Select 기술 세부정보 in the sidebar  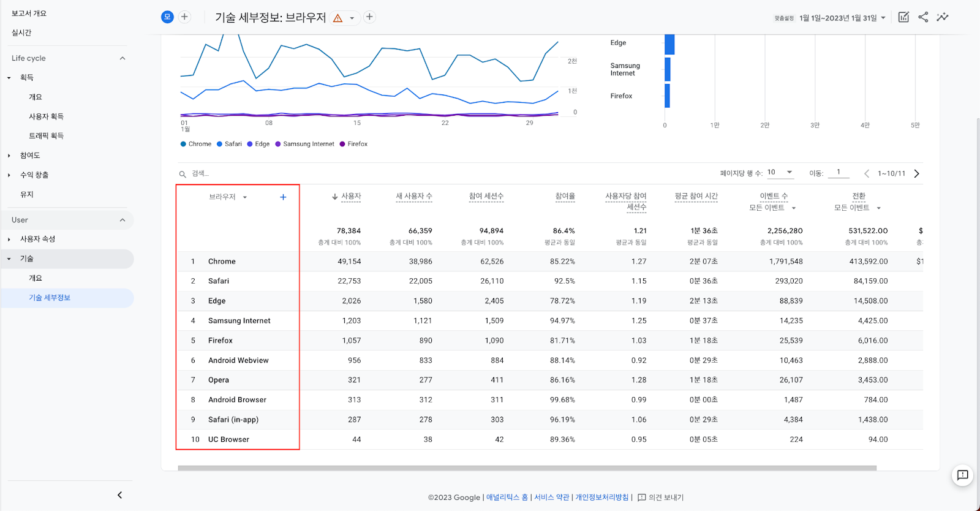50,298
